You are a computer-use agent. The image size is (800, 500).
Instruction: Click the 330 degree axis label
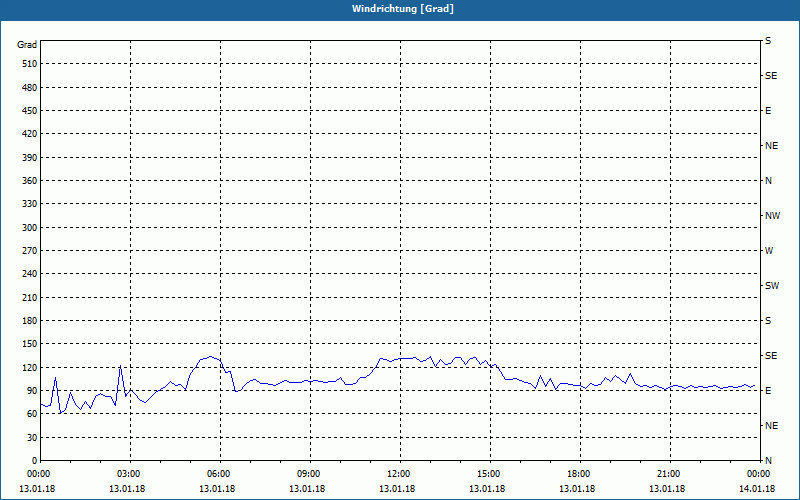(x=29, y=204)
